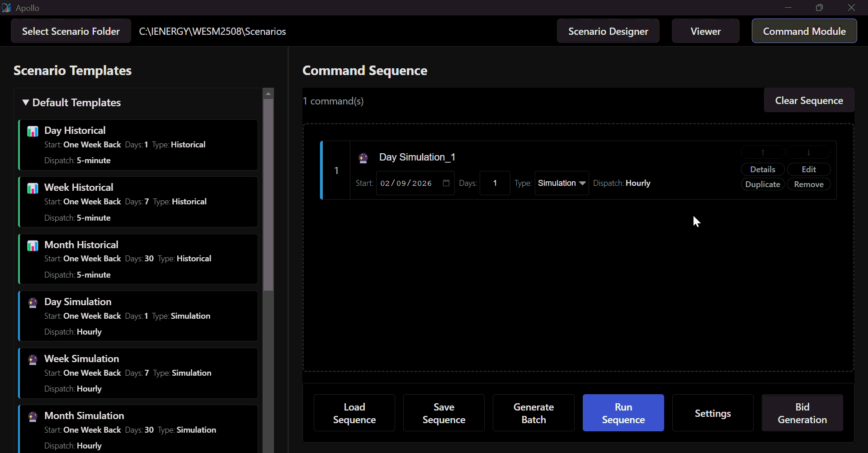The width and height of the screenshot is (868, 453).
Task: Click the Day Historical template chart icon
Action: point(32,132)
